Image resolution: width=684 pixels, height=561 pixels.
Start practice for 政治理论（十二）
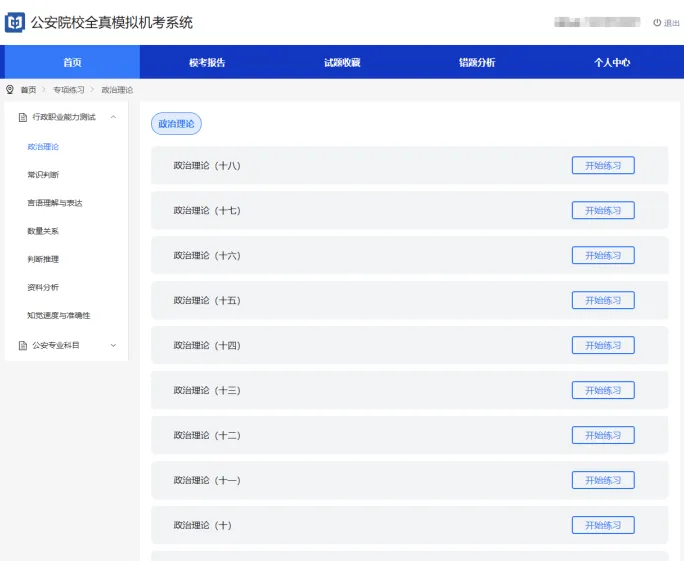603,435
